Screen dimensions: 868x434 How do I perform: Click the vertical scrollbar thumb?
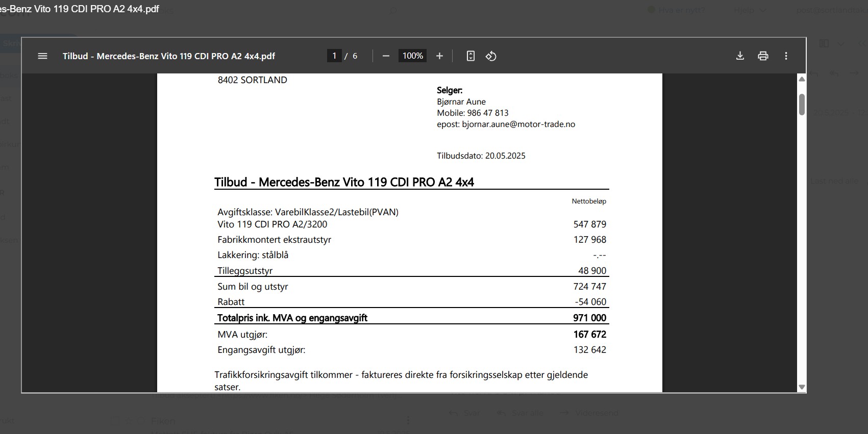click(802, 105)
